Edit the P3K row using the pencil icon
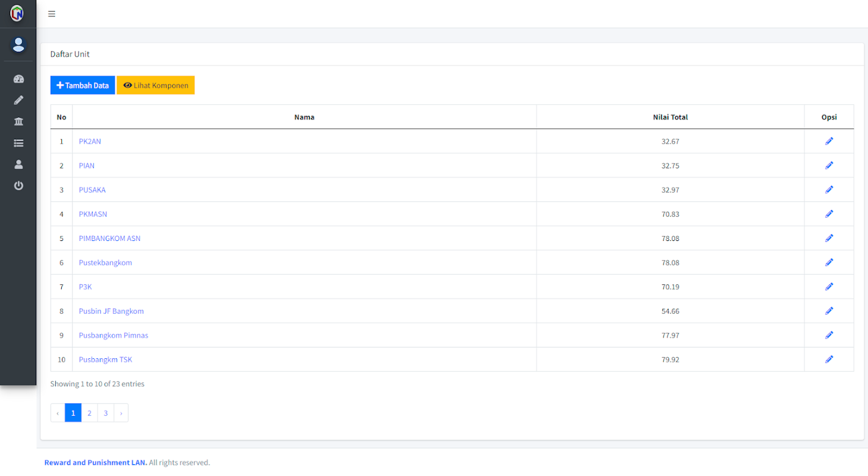This screenshot has height=476, width=868. (x=829, y=286)
